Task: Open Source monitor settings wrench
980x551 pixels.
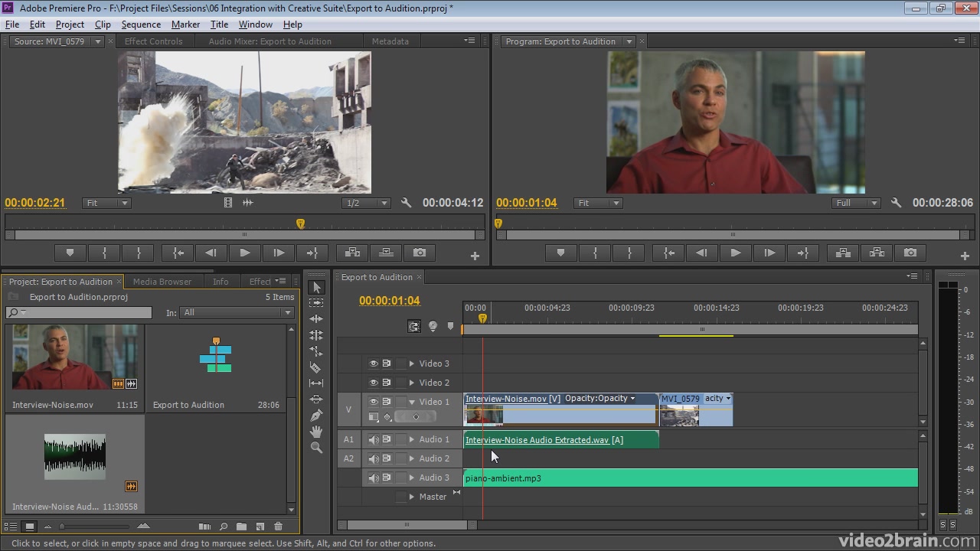Action: pos(407,203)
